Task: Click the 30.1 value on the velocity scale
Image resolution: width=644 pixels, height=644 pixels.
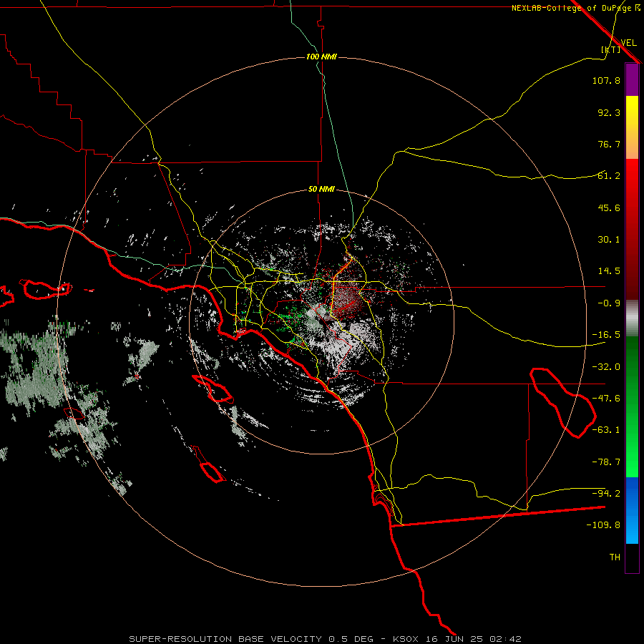Action: [x=609, y=240]
